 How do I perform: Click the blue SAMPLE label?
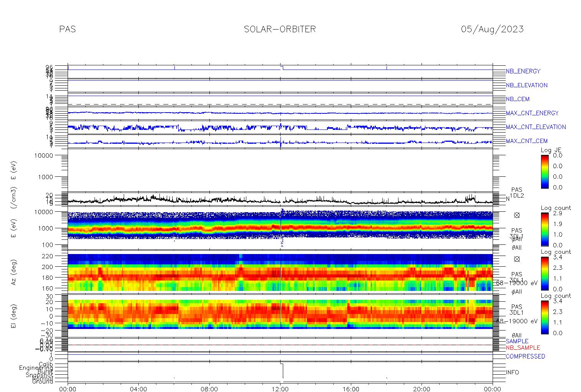tap(517, 341)
